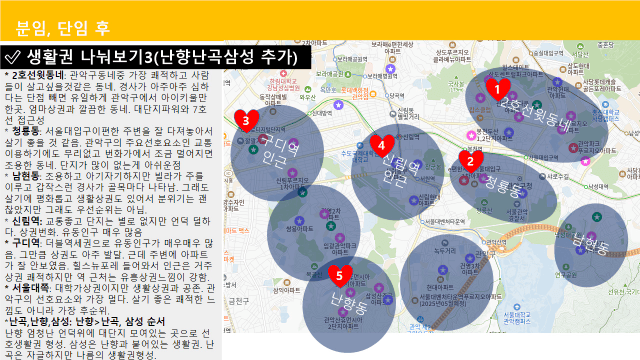This screenshot has height=360, width=640.
Task: Select the 난향동 label on the map circle
Action: click(349, 303)
